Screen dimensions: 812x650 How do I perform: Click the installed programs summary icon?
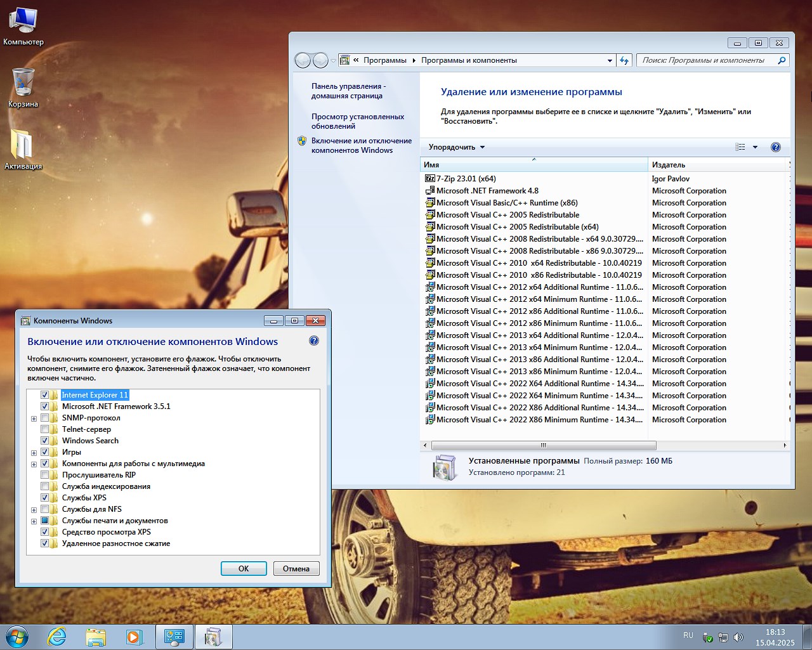(x=444, y=467)
